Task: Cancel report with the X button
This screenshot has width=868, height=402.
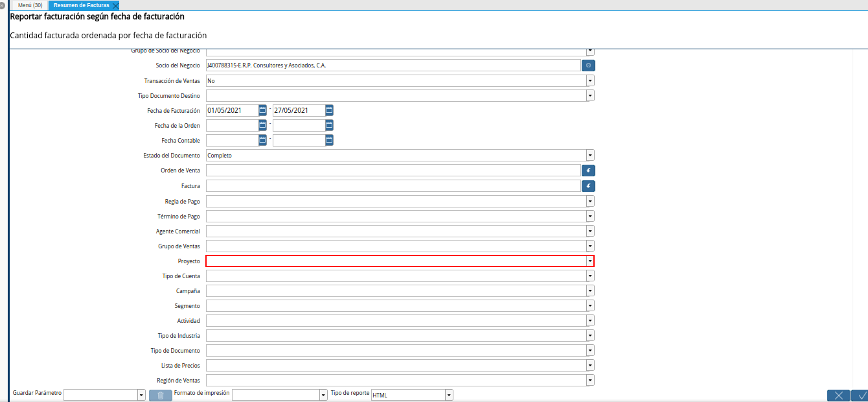Action: point(838,396)
